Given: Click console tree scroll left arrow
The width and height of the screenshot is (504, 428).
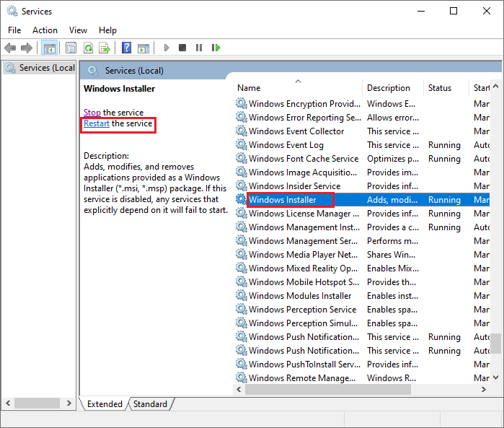Looking at the screenshot, I should [x=9, y=403].
